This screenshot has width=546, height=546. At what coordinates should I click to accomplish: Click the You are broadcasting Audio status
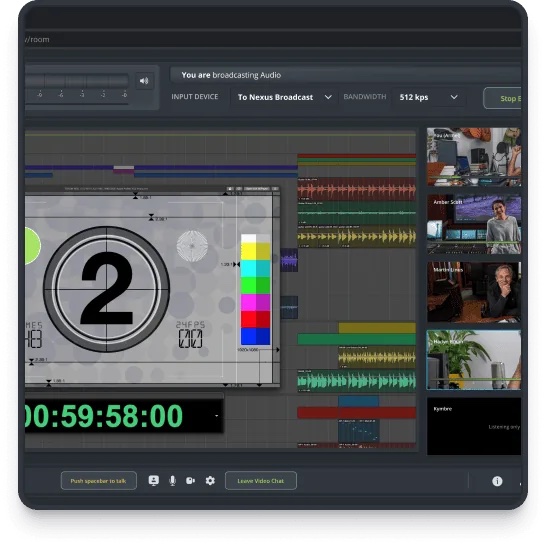[231, 75]
